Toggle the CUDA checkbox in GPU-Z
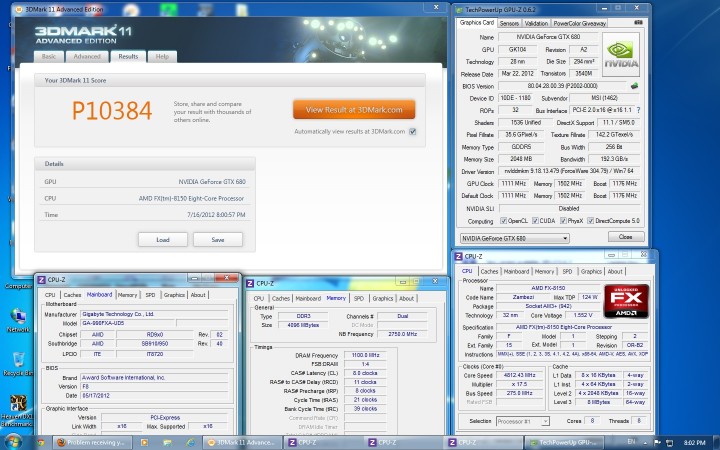720x450 pixels. tap(535, 221)
